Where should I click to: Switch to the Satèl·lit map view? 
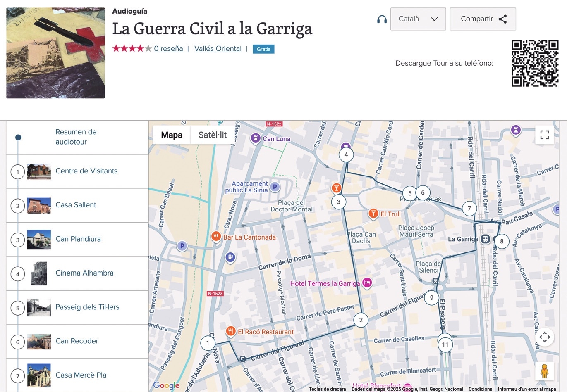pyautogui.click(x=212, y=135)
